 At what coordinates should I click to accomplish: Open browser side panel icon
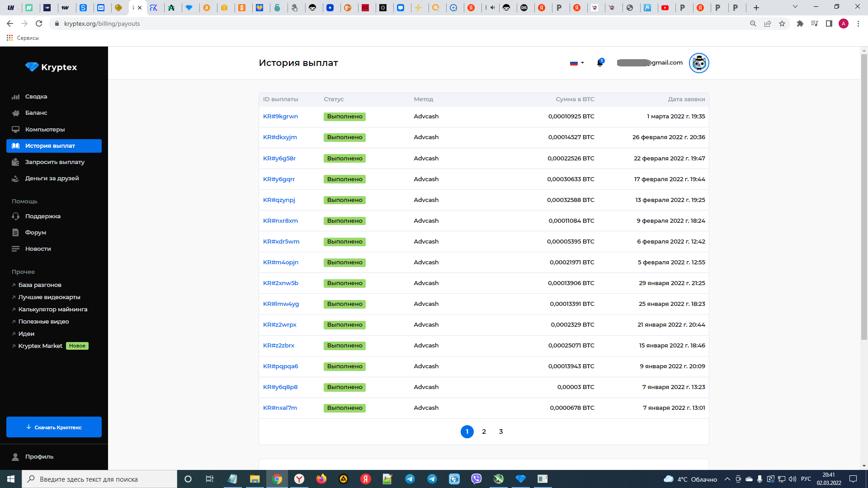tap(829, 23)
